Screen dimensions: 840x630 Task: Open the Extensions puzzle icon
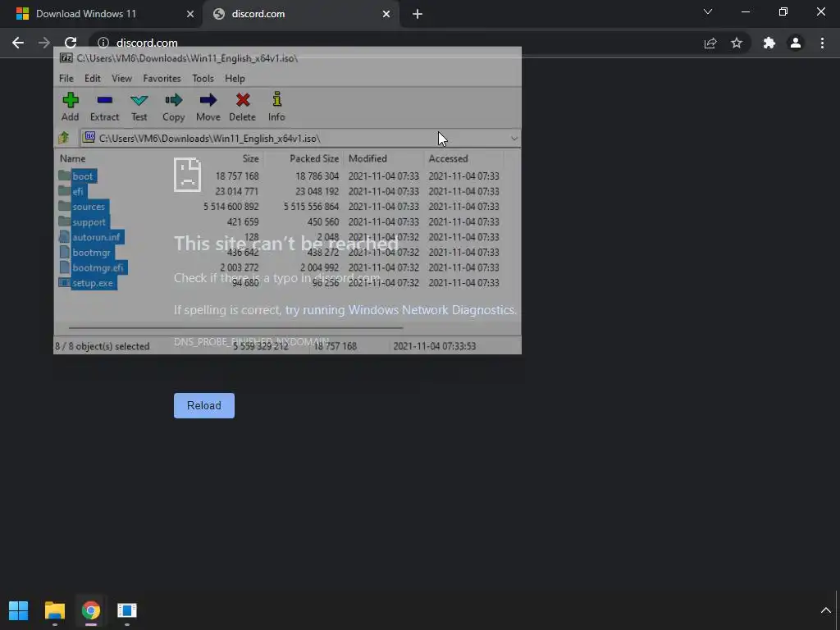(769, 43)
